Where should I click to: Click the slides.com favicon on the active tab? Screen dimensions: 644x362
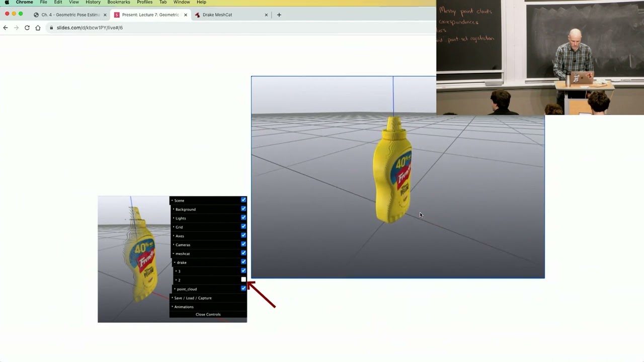pyautogui.click(x=117, y=15)
